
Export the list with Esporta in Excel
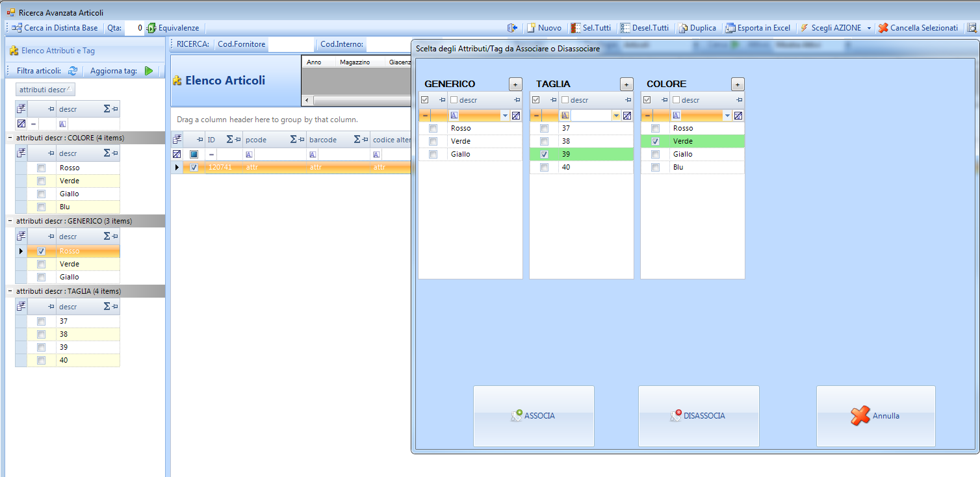point(758,28)
